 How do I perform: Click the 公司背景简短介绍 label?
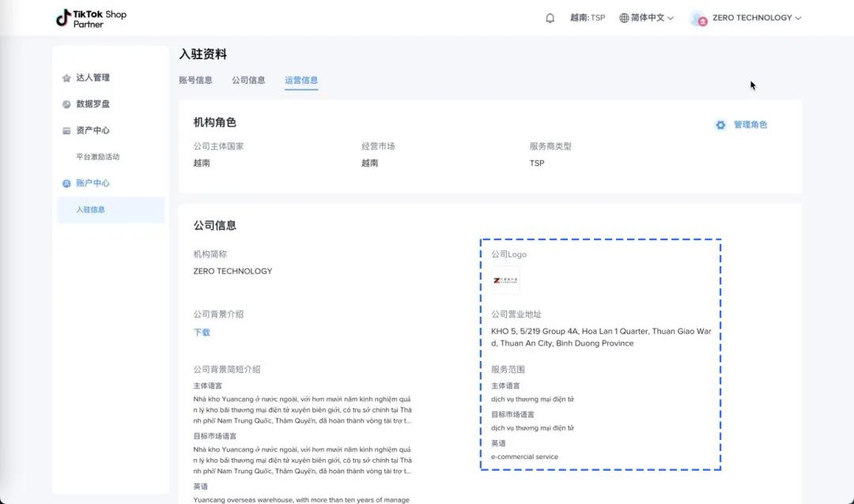227,370
